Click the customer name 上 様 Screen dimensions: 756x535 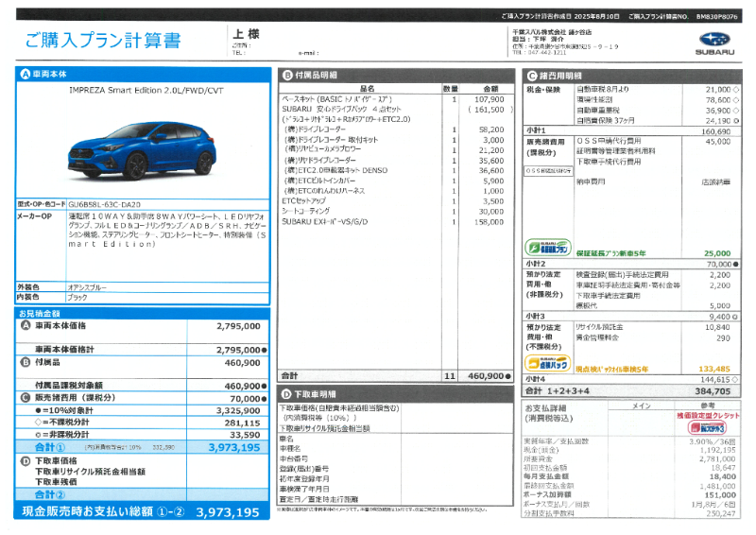coord(246,34)
